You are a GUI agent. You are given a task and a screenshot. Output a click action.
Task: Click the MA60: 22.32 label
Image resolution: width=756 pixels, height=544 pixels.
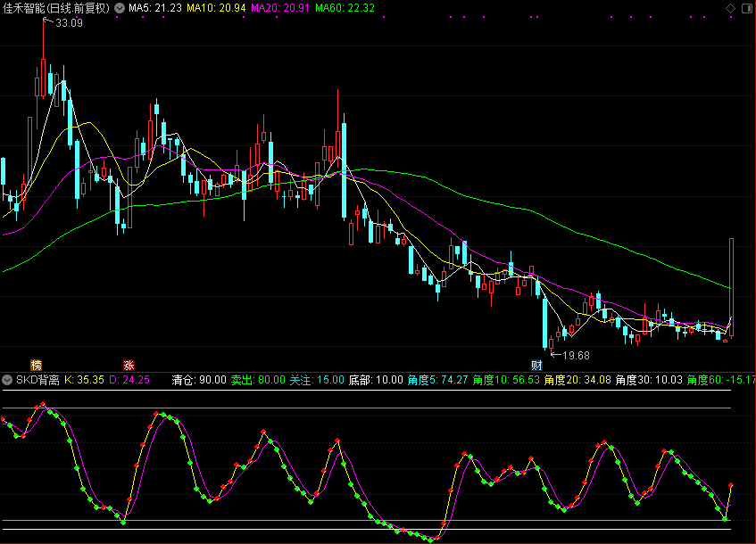tap(345, 8)
